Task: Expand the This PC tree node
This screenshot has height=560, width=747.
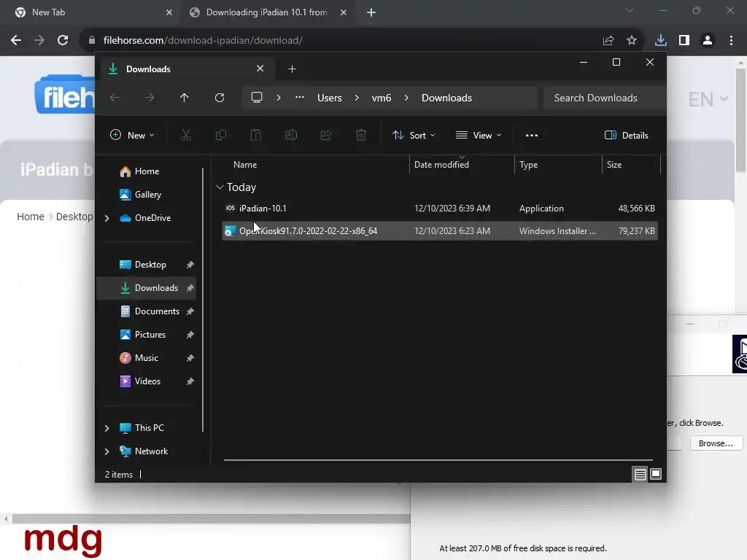Action: [x=107, y=428]
